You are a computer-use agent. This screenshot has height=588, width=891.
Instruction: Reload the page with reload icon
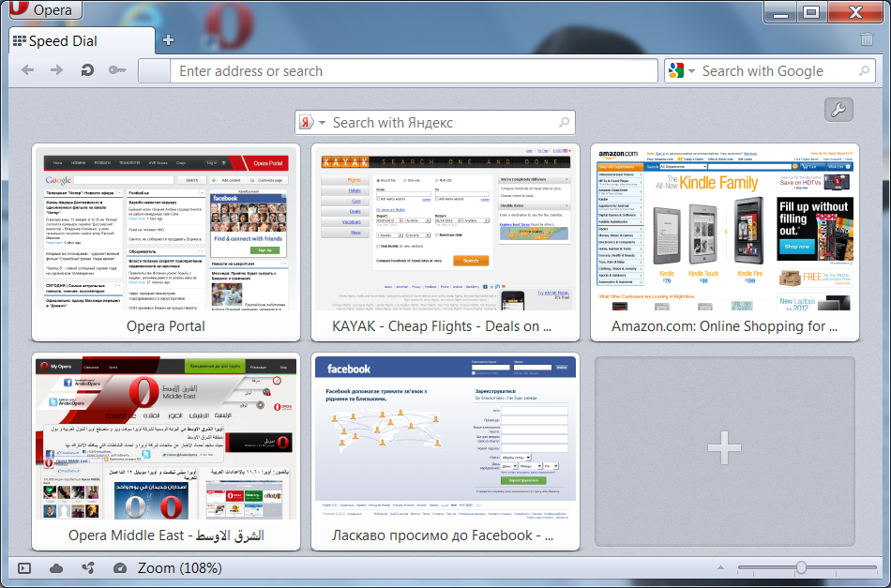coord(87,70)
